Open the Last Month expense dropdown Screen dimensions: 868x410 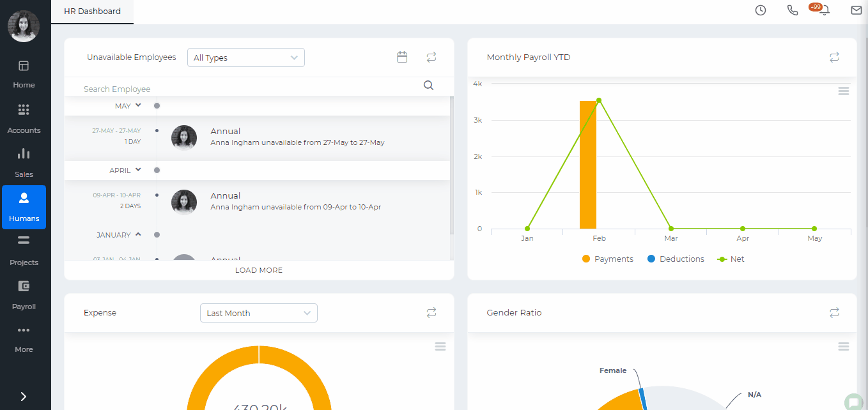259,313
